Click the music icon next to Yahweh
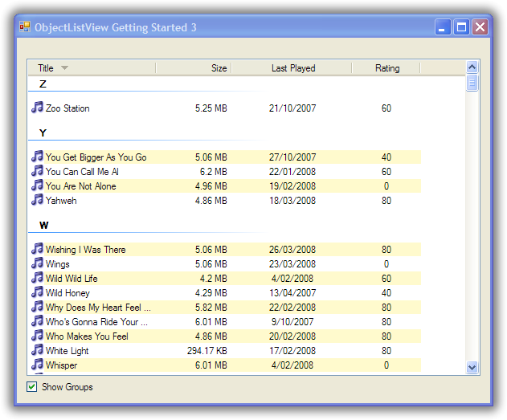 tap(37, 200)
